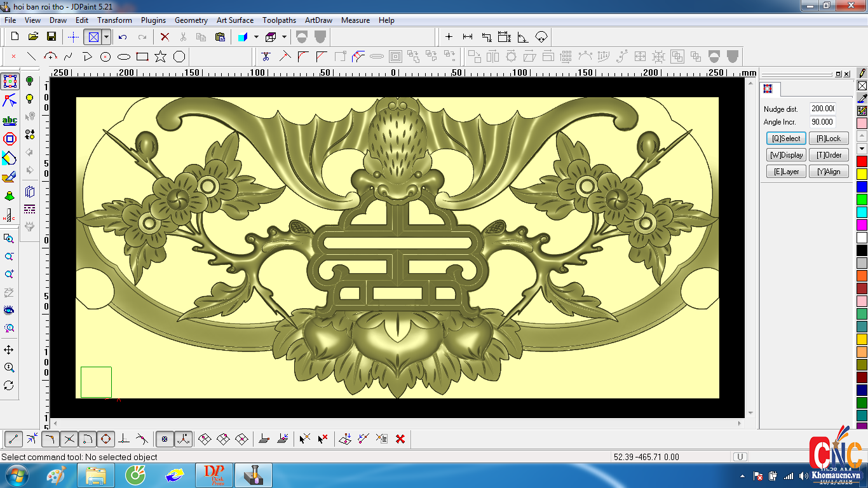Click the Nudge dist. input field
The image size is (868, 488).
(x=822, y=109)
